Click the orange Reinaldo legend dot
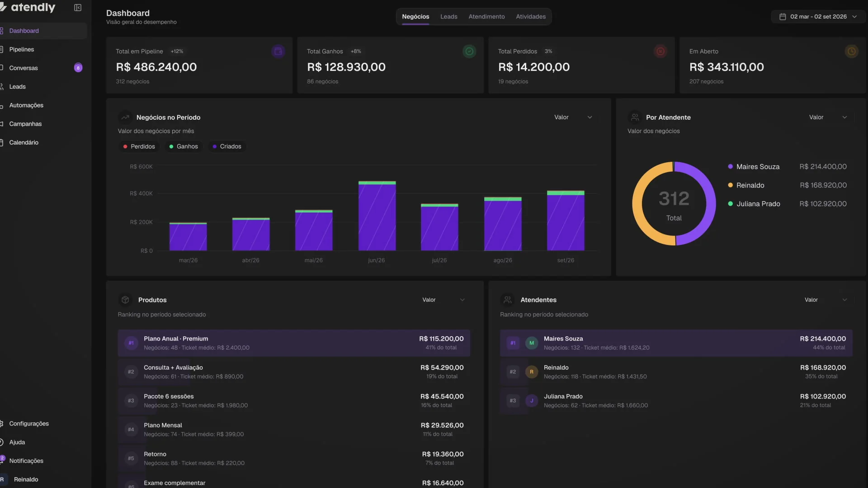 (x=730, y=185)
